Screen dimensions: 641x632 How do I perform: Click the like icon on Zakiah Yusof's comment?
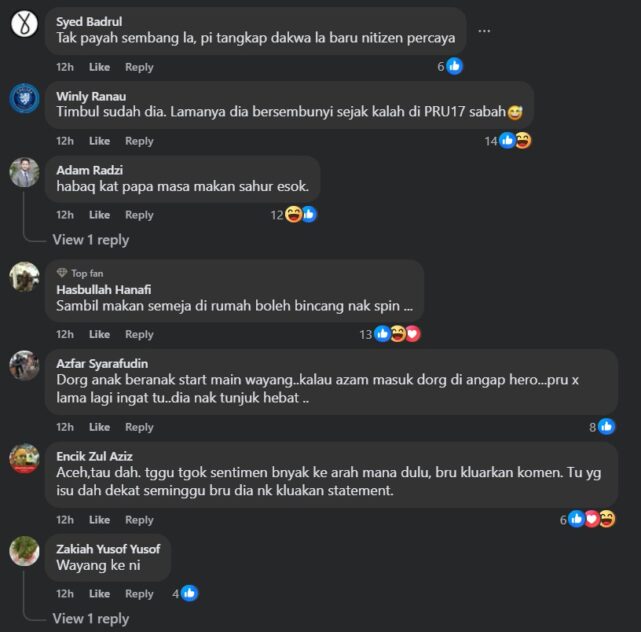tap(189, 593)
